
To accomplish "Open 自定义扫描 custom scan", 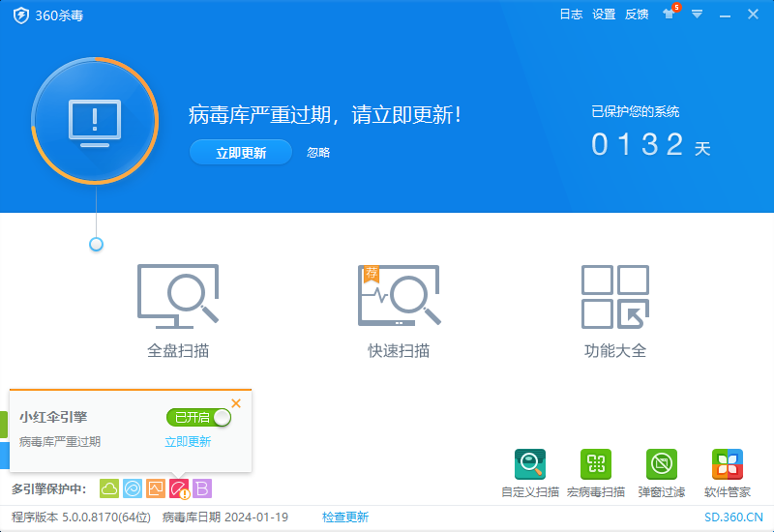I will point(530,473).
